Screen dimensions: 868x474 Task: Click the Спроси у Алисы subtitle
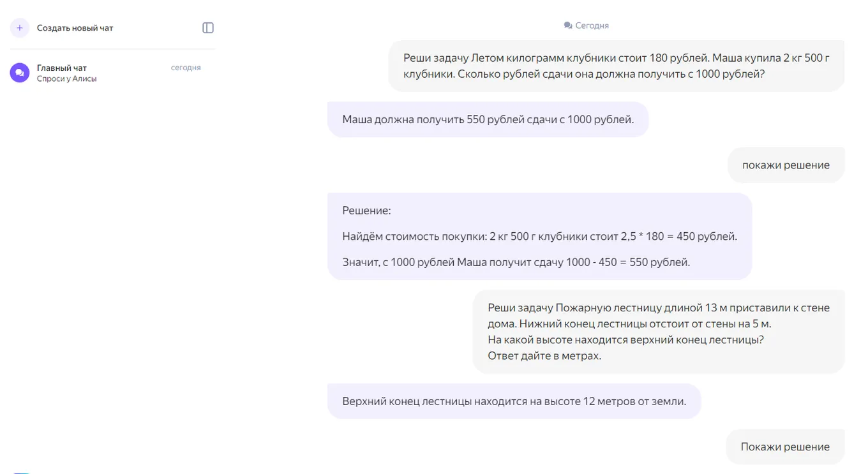(67, 79)
